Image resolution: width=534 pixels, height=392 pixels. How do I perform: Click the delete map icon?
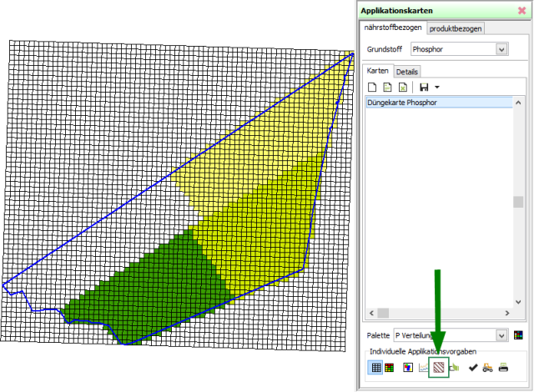point(403,87)
